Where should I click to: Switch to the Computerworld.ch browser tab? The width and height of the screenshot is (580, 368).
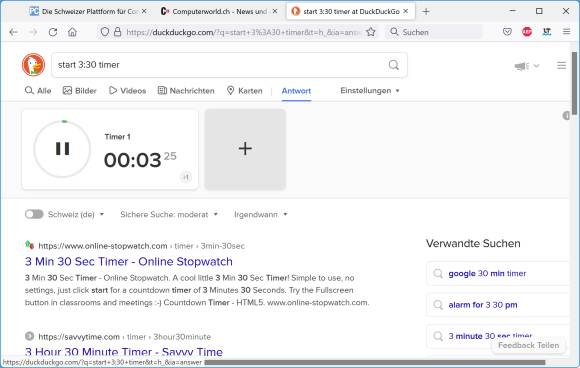click(x=218, y=11)
